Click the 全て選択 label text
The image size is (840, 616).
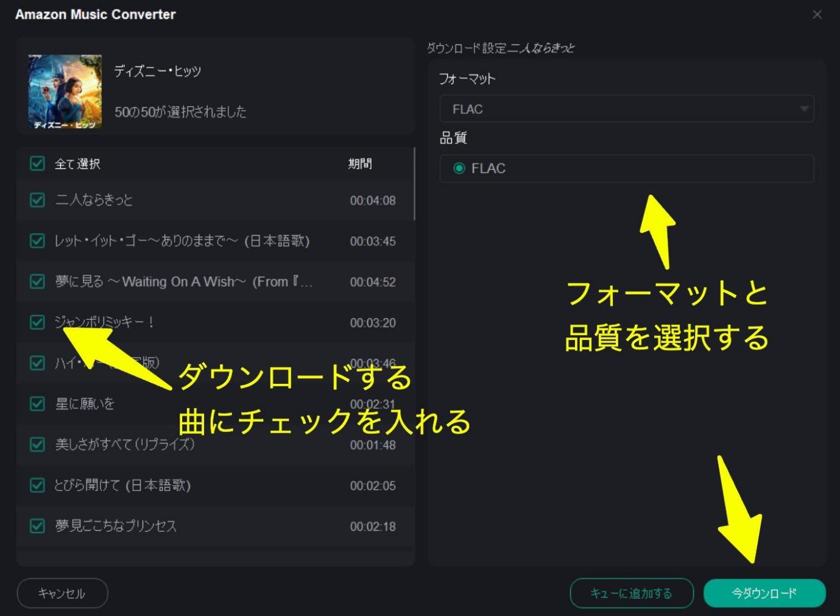coord(77,163)
